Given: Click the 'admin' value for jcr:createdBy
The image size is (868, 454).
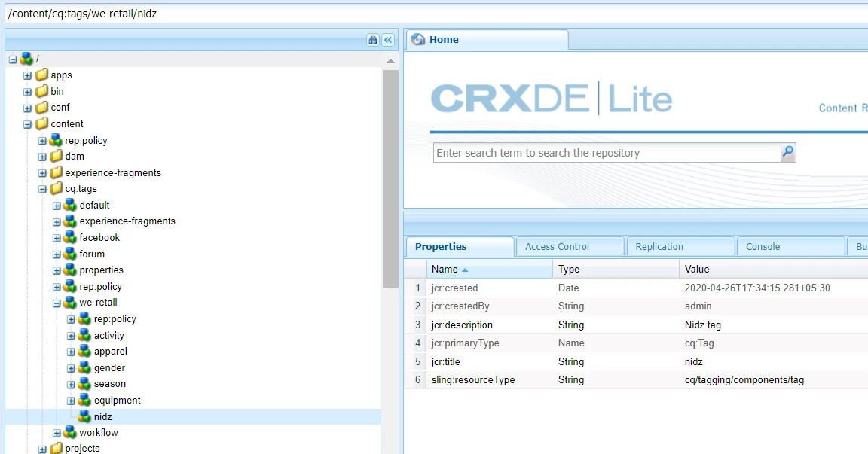Looking at the screenshot, I should pos(698,306).
